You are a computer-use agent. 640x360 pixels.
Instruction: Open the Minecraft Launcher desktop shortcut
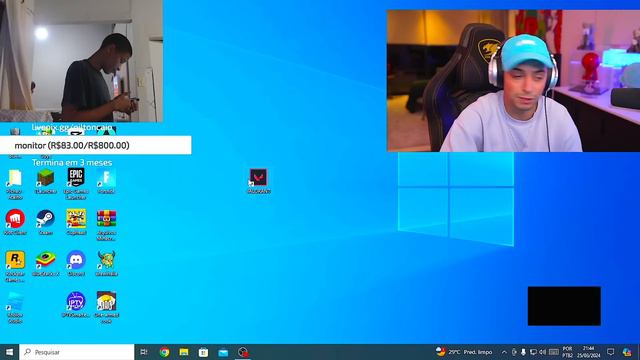coord(45,181)
